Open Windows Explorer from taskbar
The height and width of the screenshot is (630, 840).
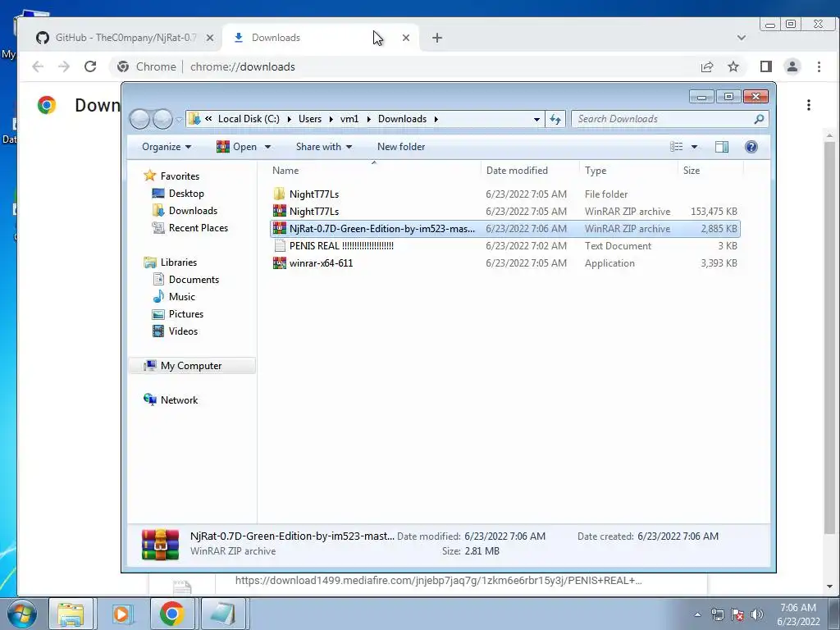[71, 614]
